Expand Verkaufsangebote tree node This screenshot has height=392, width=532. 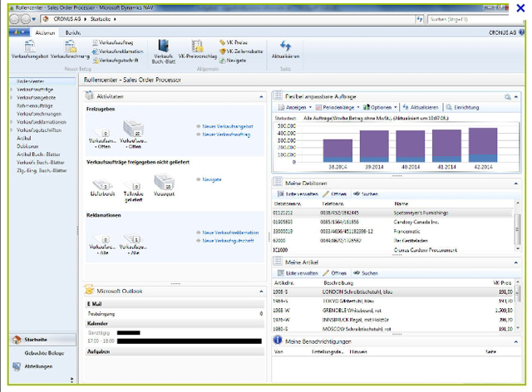[x=12, y=98]
